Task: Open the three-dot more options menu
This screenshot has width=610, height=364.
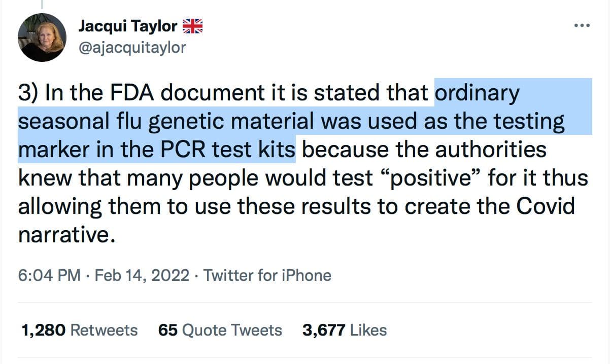Action: [581, 26]
